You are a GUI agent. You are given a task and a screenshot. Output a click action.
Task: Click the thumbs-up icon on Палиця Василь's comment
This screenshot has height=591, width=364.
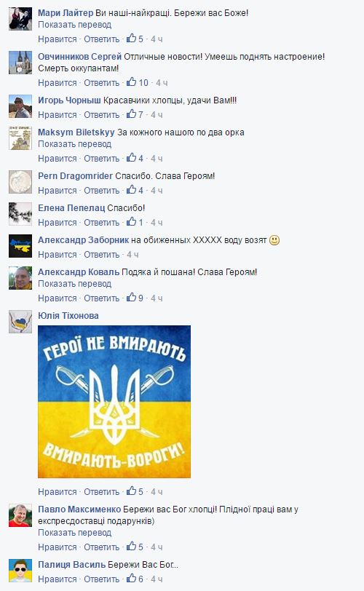tap(131, 578)
